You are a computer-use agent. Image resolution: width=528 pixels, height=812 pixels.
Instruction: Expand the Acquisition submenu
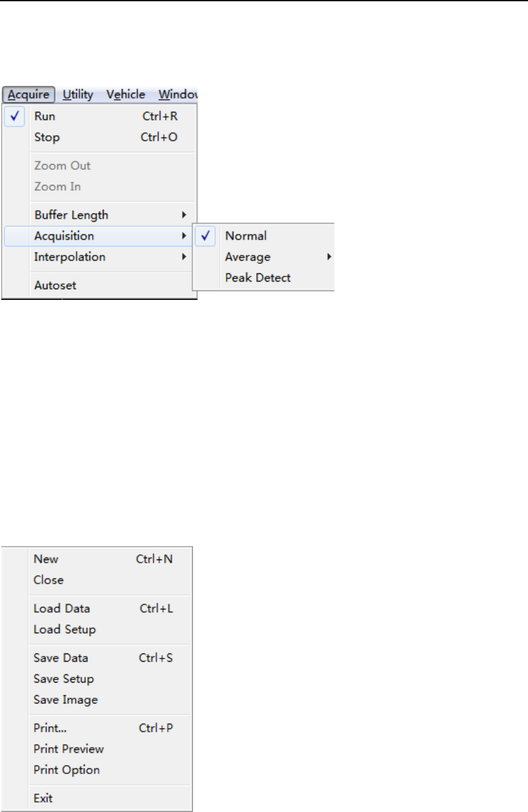(x=100, y=236)
